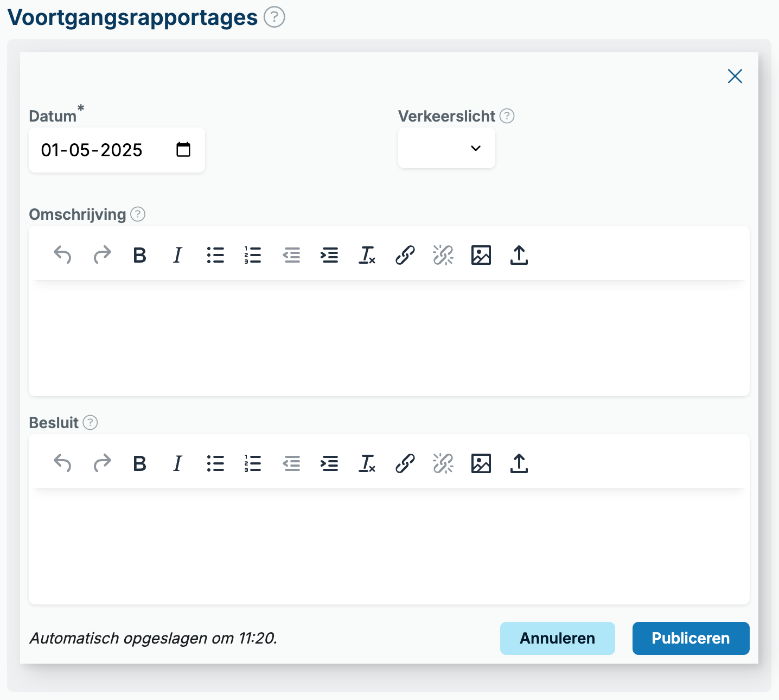The width and height of the screenshot is (779, 700).
Task: Clear formatting in the Besluit editor
Action: pos(367,463)
